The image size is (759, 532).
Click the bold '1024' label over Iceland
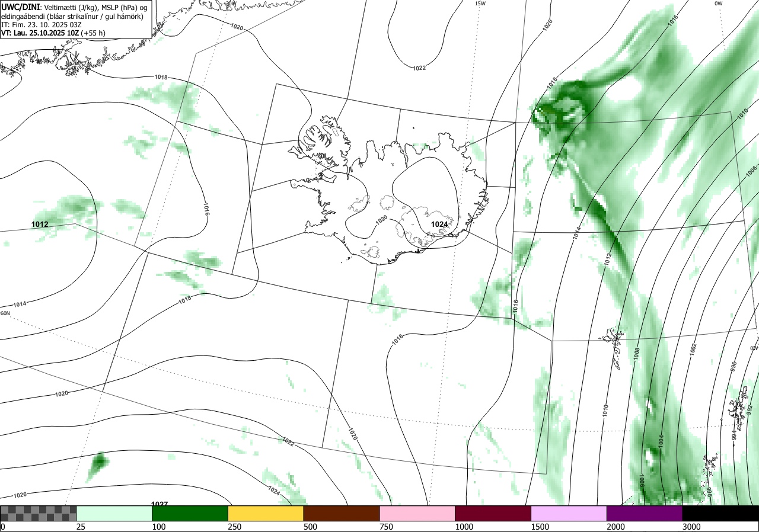439,224
